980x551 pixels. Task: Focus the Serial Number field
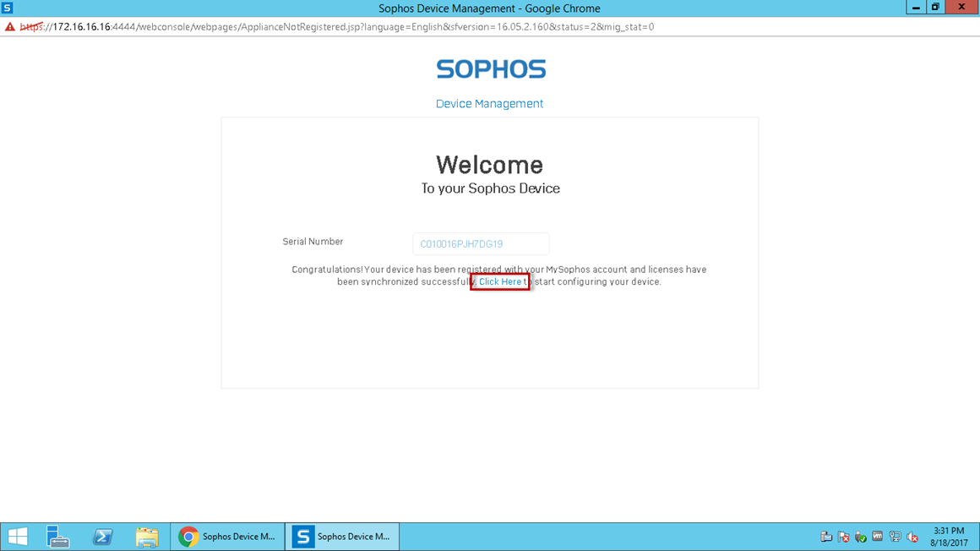pyautogui.click(x=481, y=244)
